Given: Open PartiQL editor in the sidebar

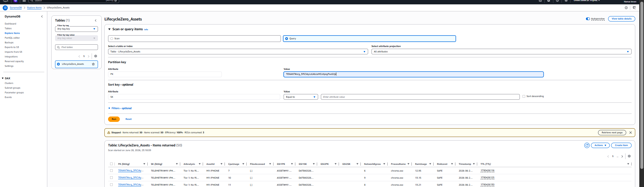Looking at the screenshot, I should [12, 38].
